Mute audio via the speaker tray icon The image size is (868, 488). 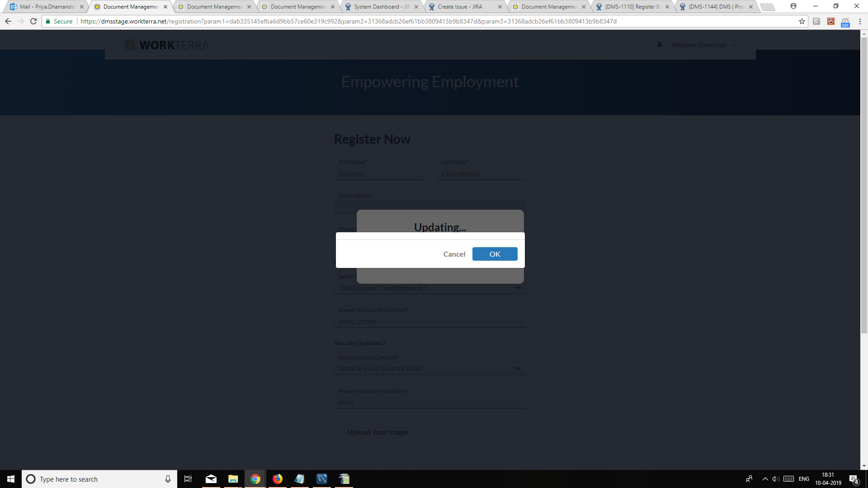click(x=776, y=479)
